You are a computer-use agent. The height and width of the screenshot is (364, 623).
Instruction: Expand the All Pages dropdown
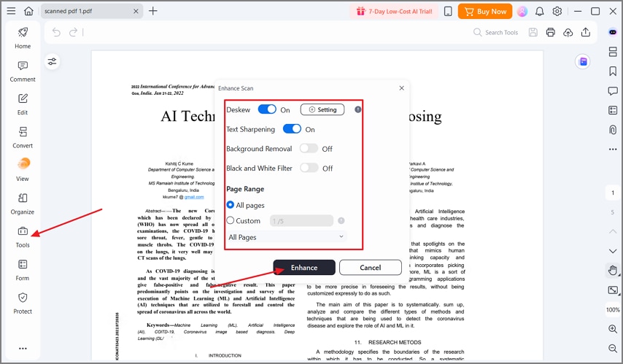click(286, 237)
